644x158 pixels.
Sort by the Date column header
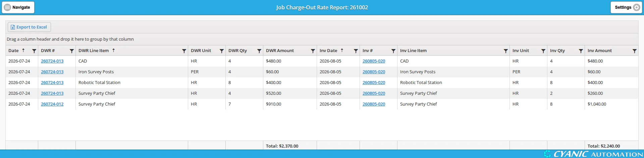click(x=13, y=51)
